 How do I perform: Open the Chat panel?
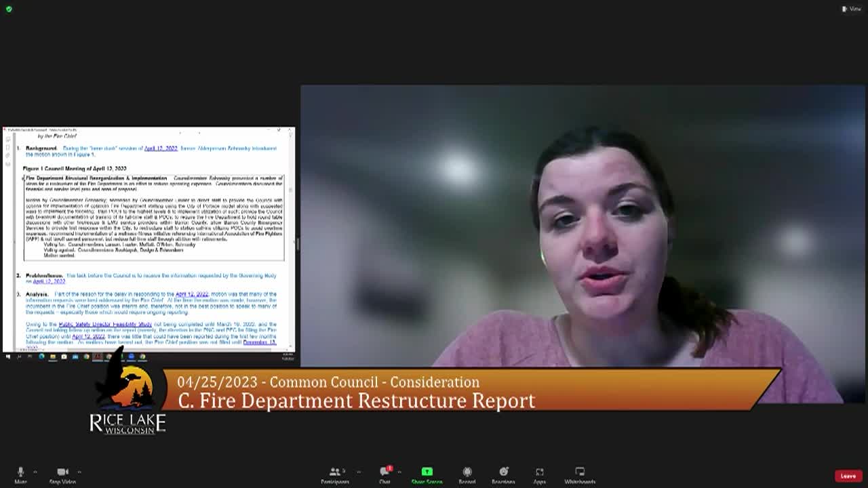click(385, 474)
